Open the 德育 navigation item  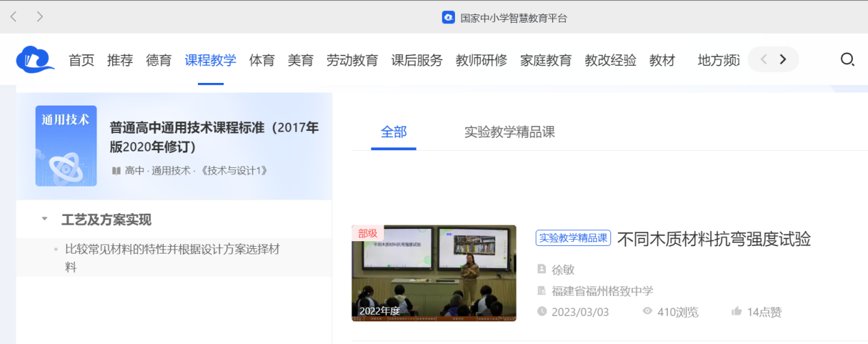(158, 60)
